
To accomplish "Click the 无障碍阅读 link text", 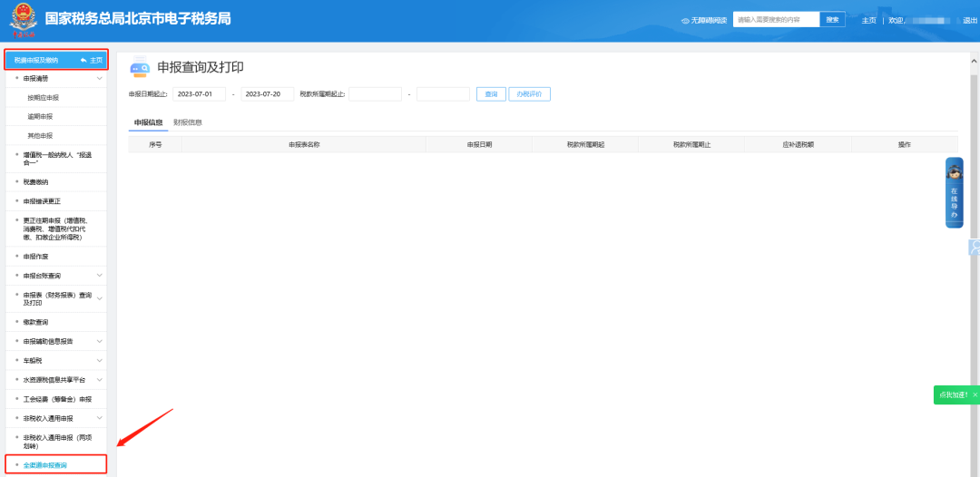I will (x=709, y=21).
